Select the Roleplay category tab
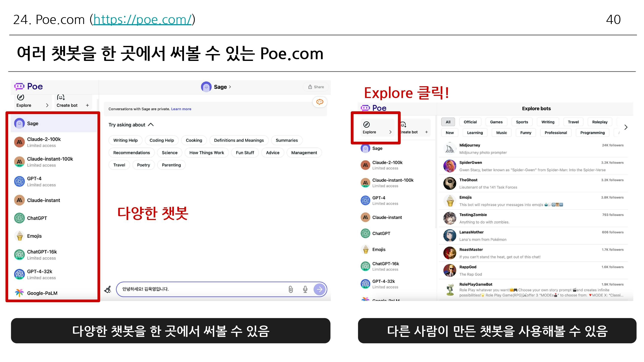 600,122
